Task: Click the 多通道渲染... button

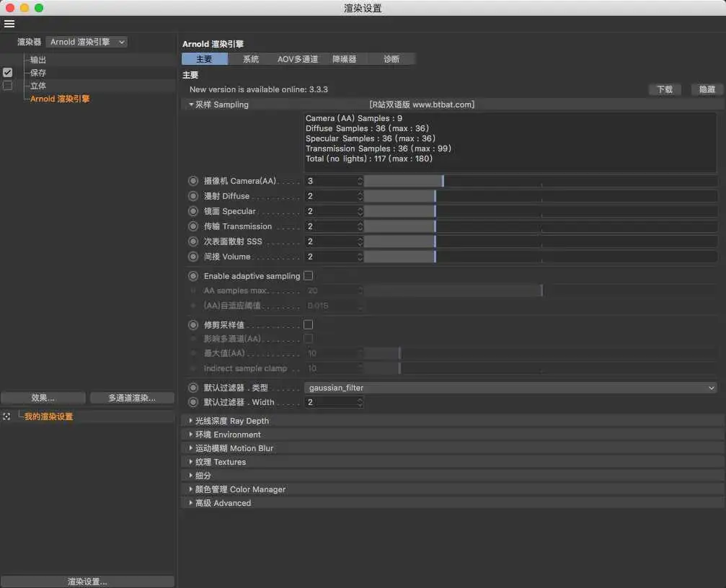Action: 132,398
